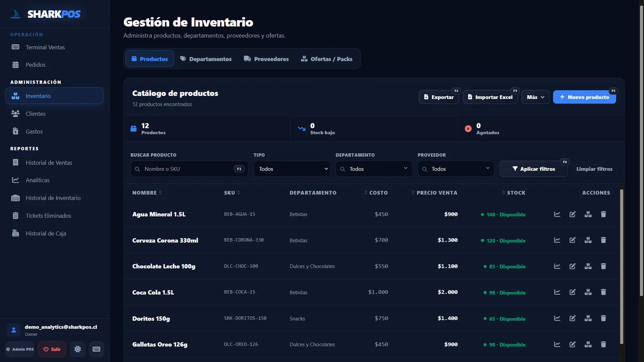Open Clientes page

54,114
